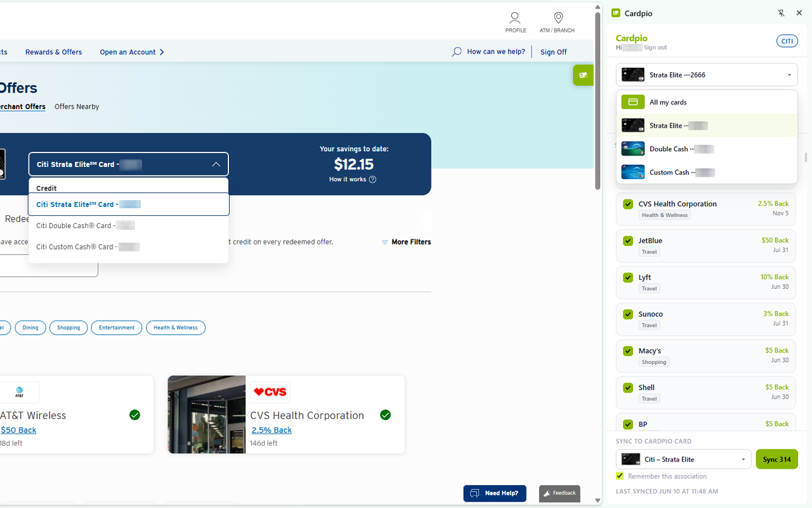
Task: Toggle the CVS Health Corporation checkbox in Cardpio
Action: 628,204
